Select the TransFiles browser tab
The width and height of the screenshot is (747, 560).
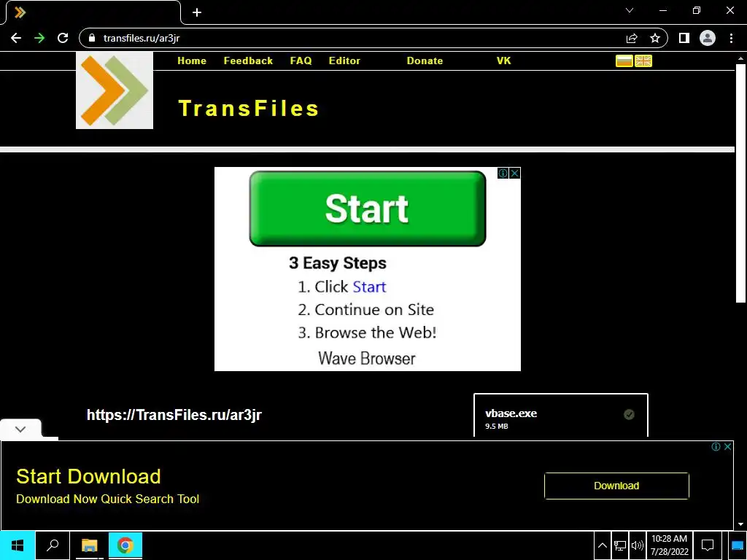(93, 12)
